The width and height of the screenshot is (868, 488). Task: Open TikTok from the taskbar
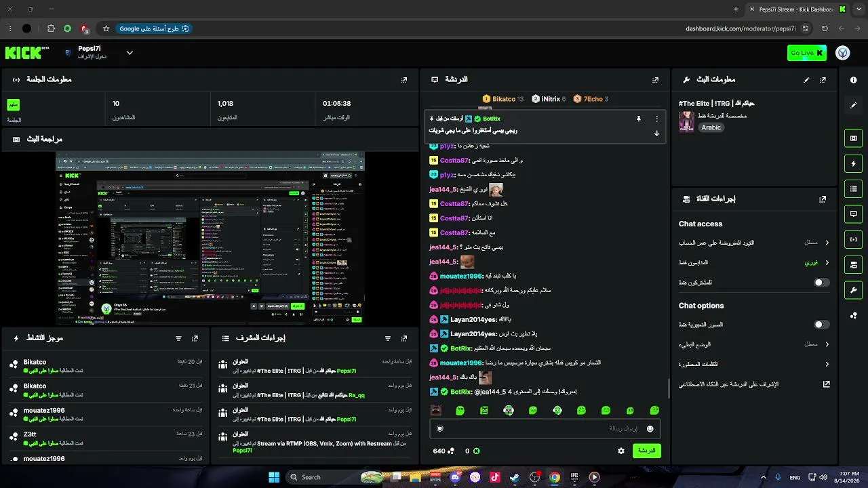tap(494, 477)
